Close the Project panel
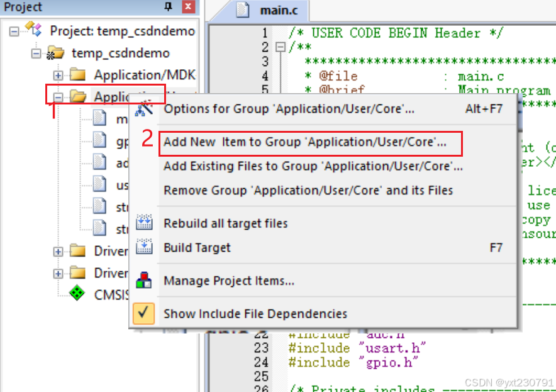 pyautogui.click(x=188, y=7)
